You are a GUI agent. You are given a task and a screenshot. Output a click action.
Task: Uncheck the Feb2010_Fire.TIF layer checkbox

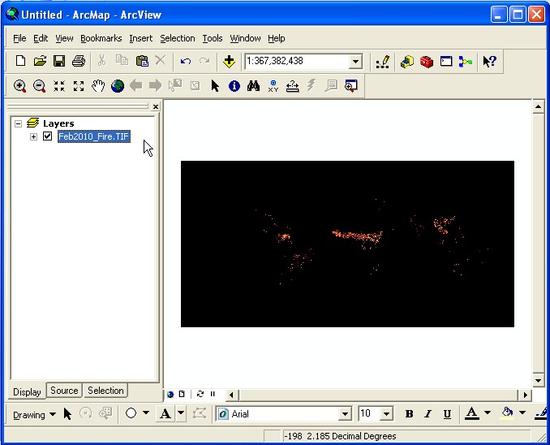(x=47, y=136)
